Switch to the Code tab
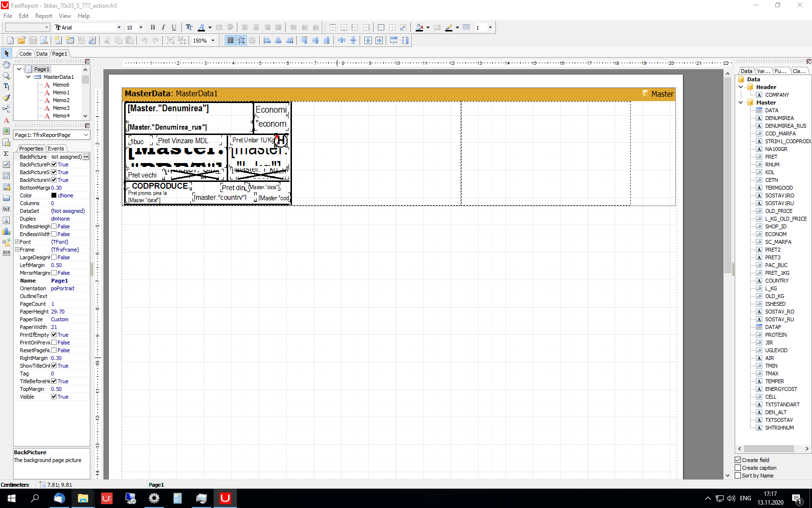The height and width of the screenshot is (508, 812). coord(25,54)
